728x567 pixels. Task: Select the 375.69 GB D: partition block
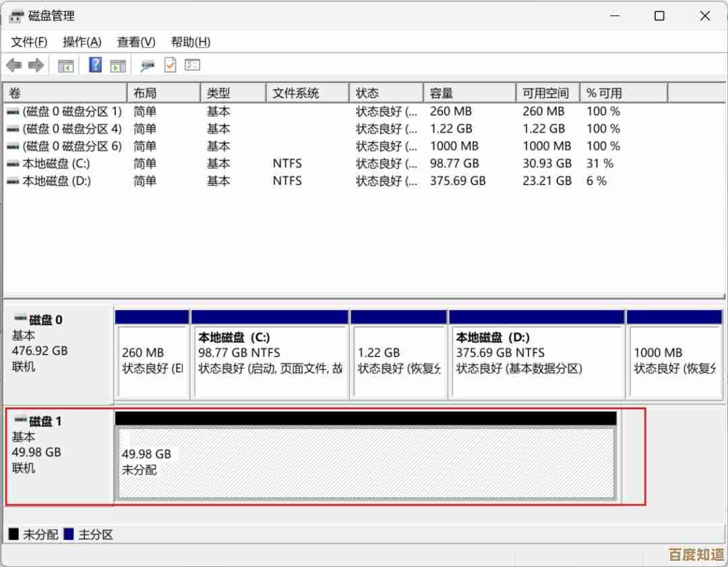pos(536,361)
